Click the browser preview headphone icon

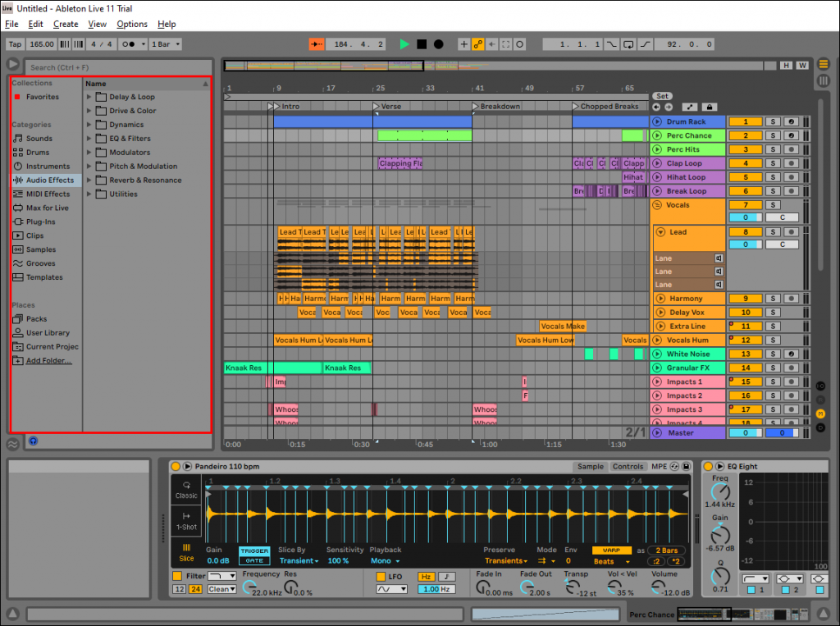pyautogui.click(x=33, y=441)
